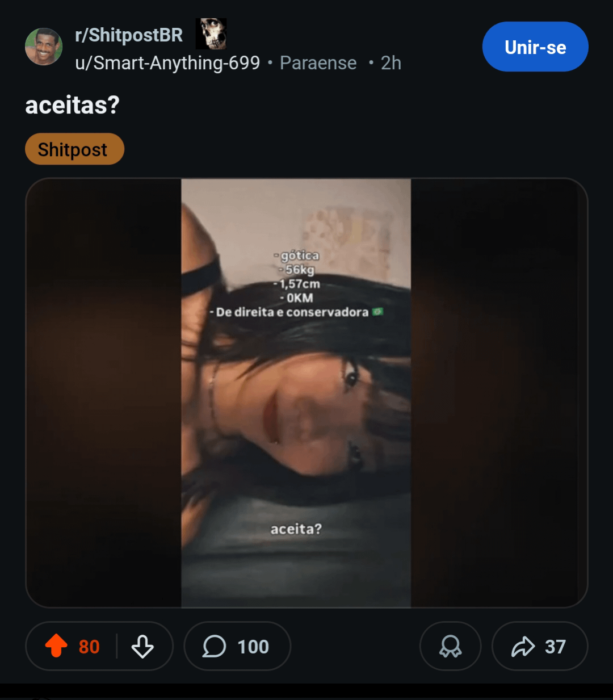
Task: Open the post title "aceitas?"
Action: [x=72, y=106]
